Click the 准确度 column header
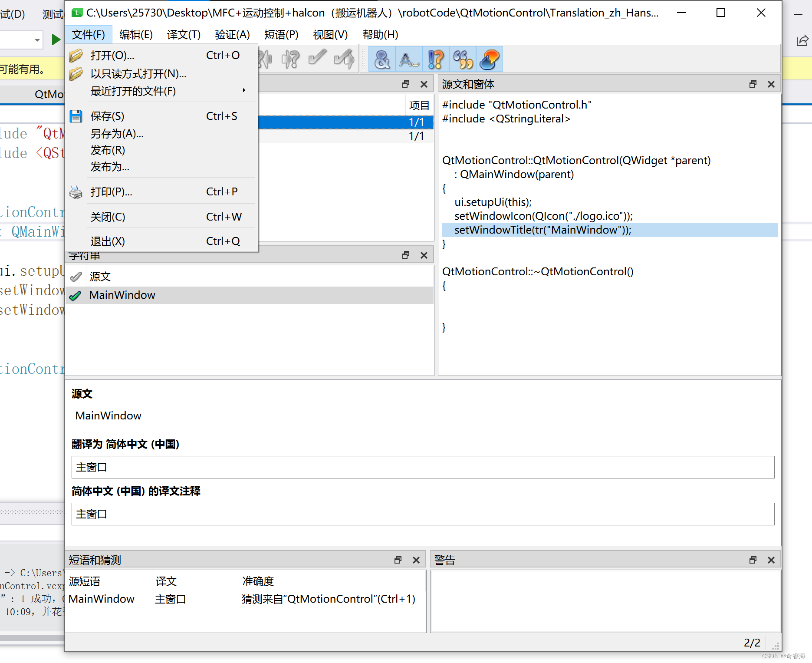The image size is (812, 663). point(332,581)
